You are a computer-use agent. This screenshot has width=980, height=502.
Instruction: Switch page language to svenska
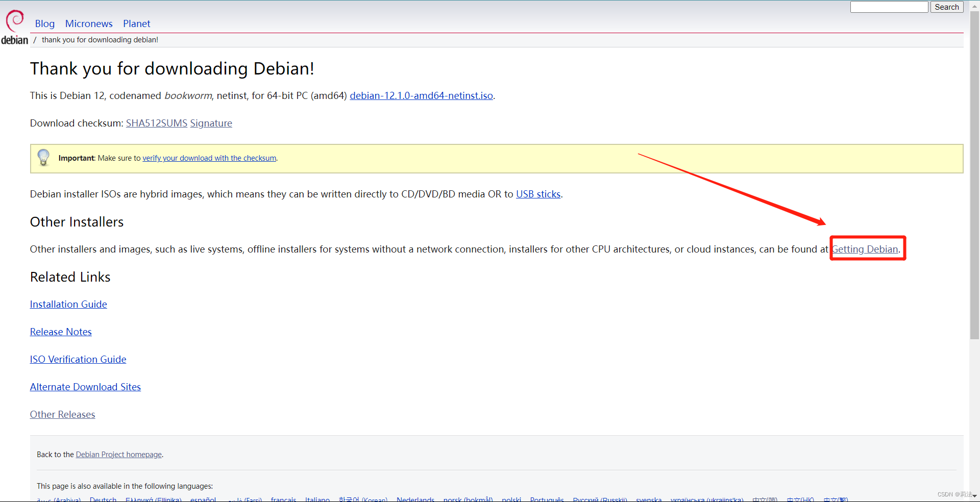[649, 499]
